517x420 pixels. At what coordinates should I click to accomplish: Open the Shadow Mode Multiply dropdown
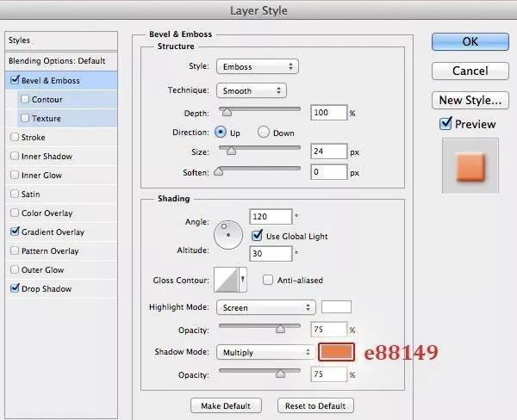pos(265,352)
